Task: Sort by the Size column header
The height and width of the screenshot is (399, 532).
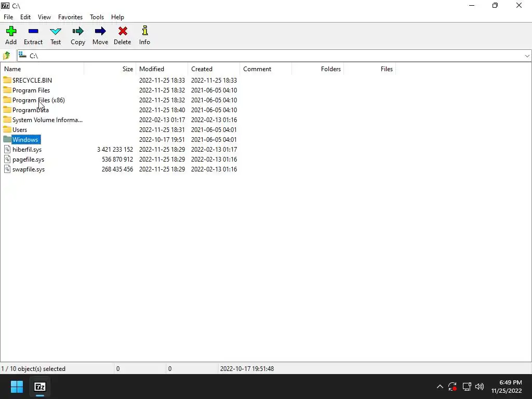Action: point(110,69)
